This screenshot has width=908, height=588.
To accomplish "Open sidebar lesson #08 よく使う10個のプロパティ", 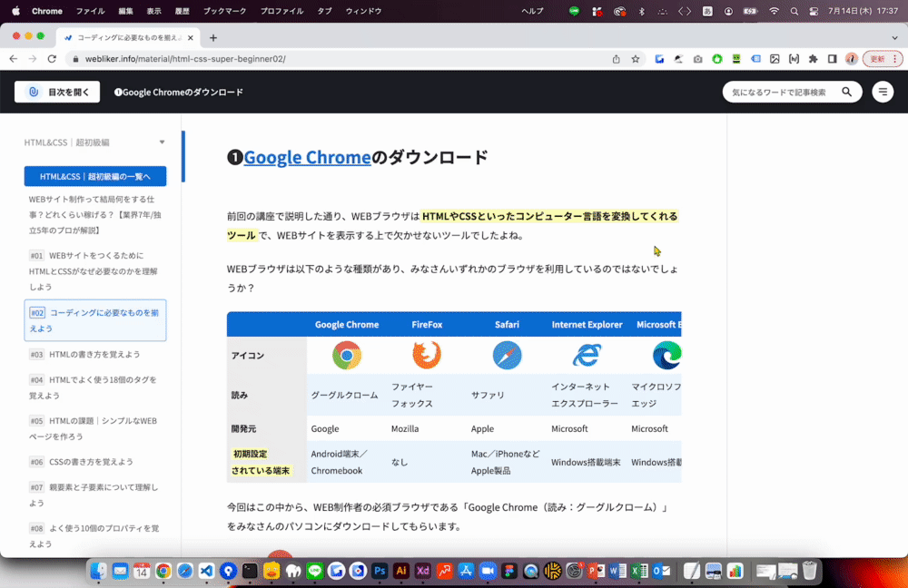I will click(x=94, y=536).
